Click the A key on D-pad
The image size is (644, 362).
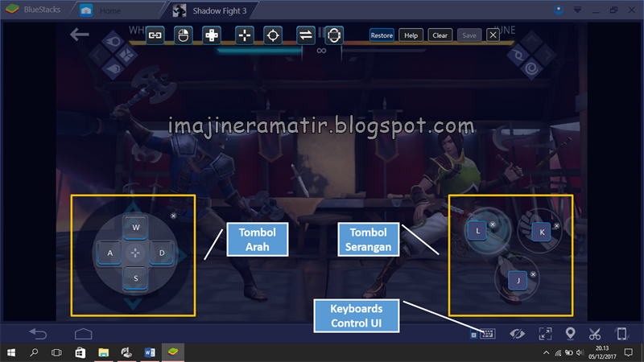(x=109, y=253)
